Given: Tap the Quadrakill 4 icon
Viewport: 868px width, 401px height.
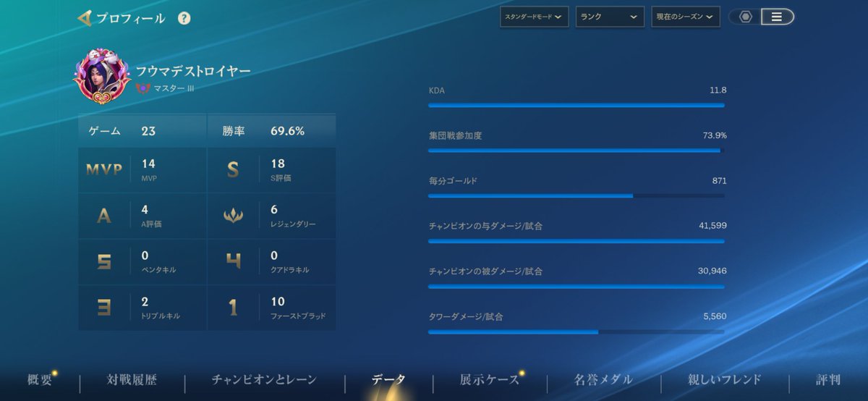Looking at the screenshot, I should (x=233, y=261).
